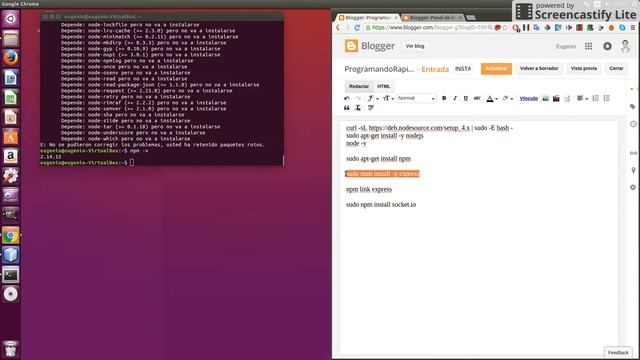Screen dimensions: 640x360
Task: Click the Blogger logo
Action: pos(369,46)
